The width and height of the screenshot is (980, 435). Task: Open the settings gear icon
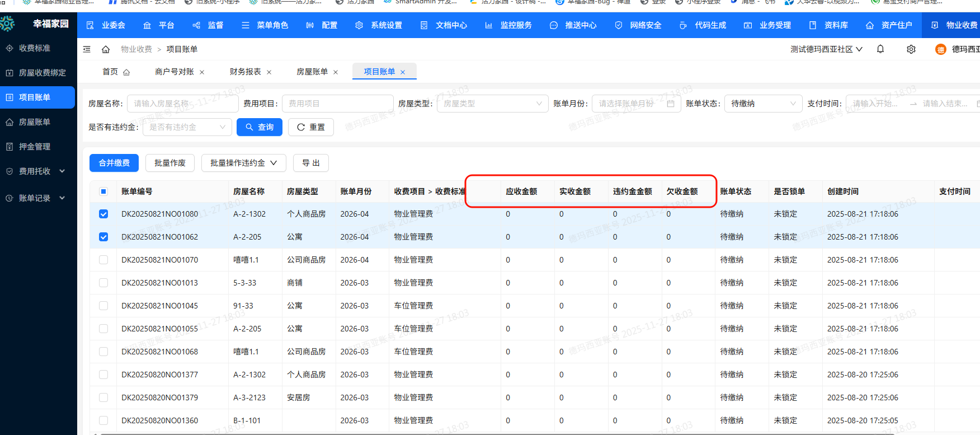pos(911,49)
